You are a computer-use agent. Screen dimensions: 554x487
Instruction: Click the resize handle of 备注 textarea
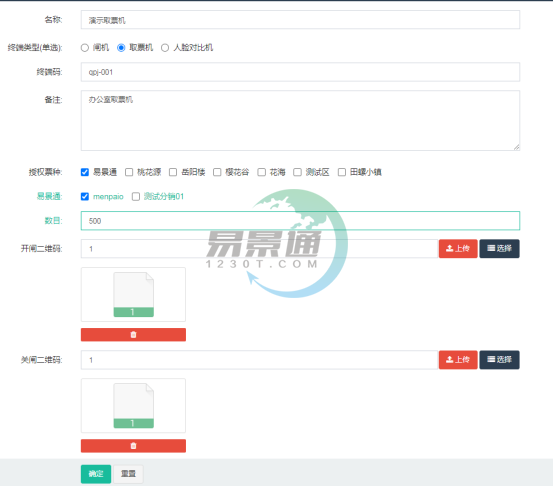coord(516,147)
